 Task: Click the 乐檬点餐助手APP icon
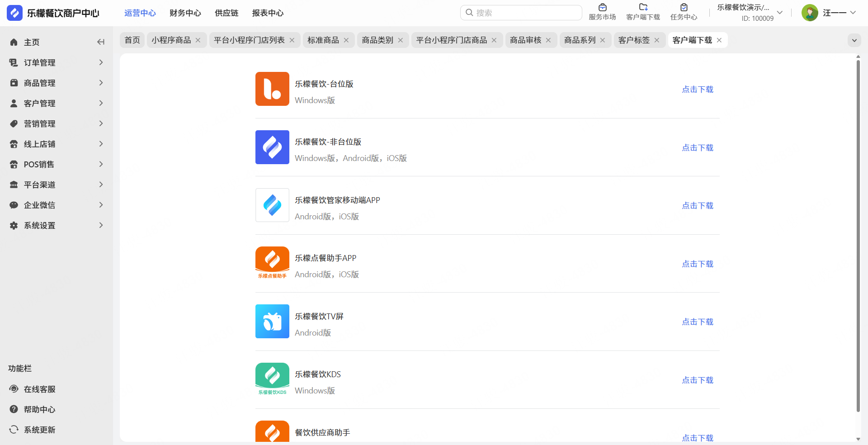point(272,263)
